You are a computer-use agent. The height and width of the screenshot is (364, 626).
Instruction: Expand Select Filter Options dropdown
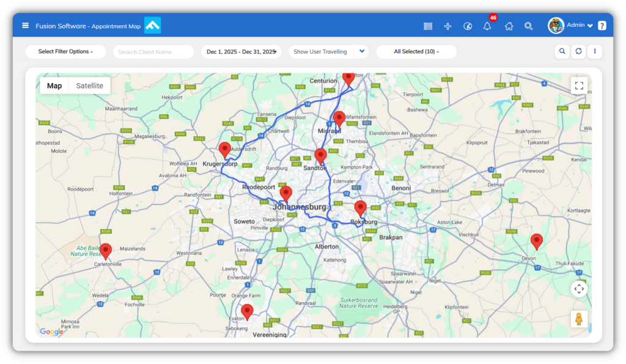pos(65,51)
